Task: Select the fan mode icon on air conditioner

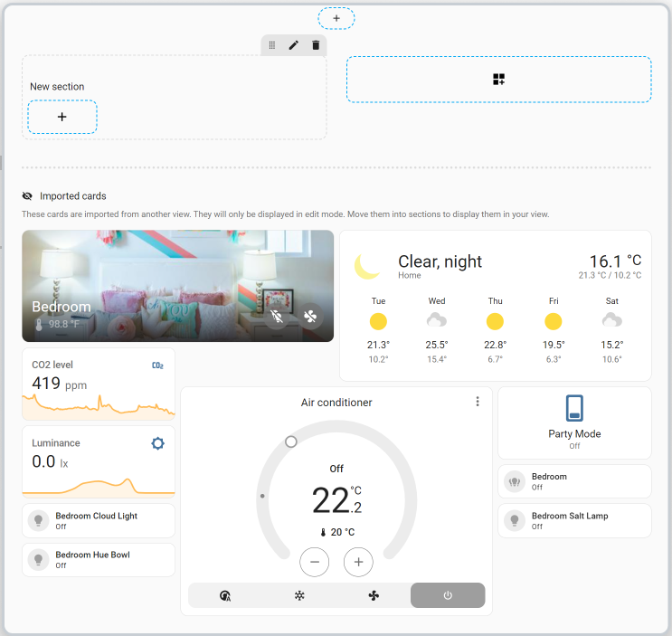Action: [374, 595]
